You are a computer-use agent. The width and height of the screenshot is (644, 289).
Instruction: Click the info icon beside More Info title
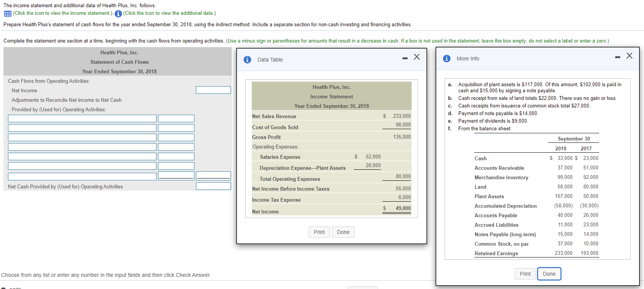pyautogui.click(x=447, y=58)
